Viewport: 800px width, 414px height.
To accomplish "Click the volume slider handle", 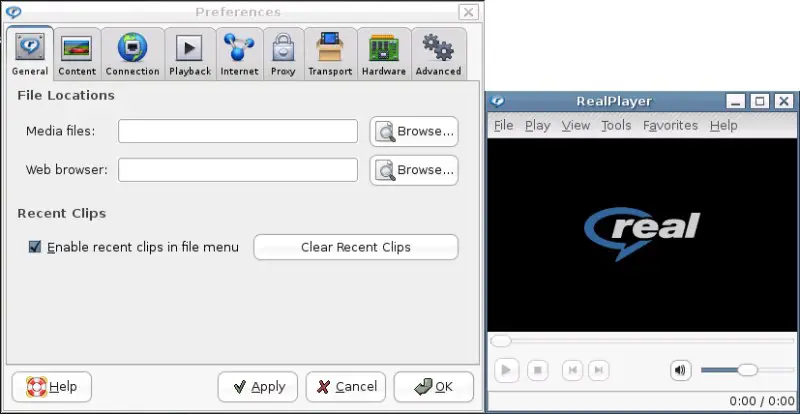I will tap(747, 370).
